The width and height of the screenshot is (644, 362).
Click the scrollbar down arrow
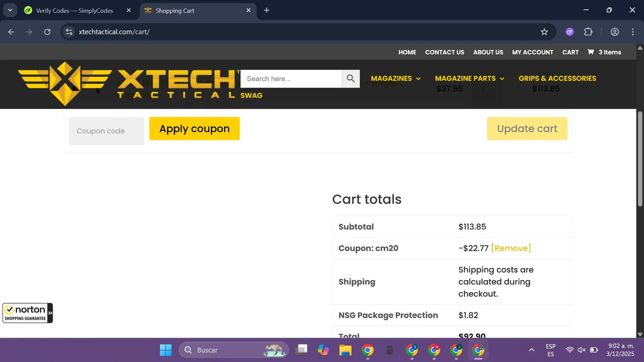click(x=640, y=335)
